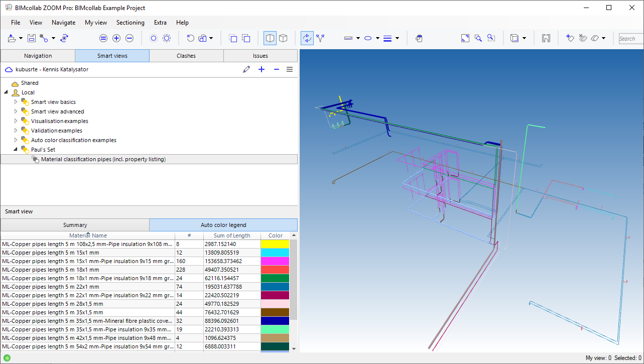Click the measure ruler tool icon
This screenshot has width=644, height=364.
(x=349, y=38)
